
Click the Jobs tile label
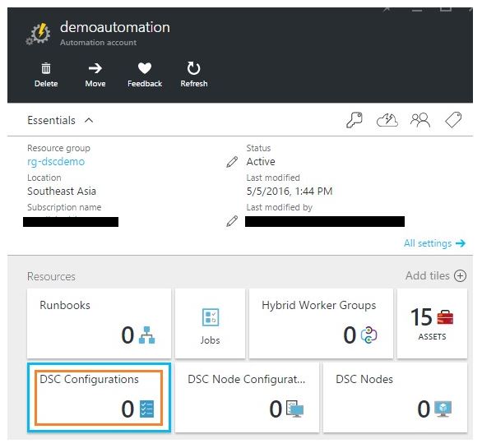click(211, 340)
